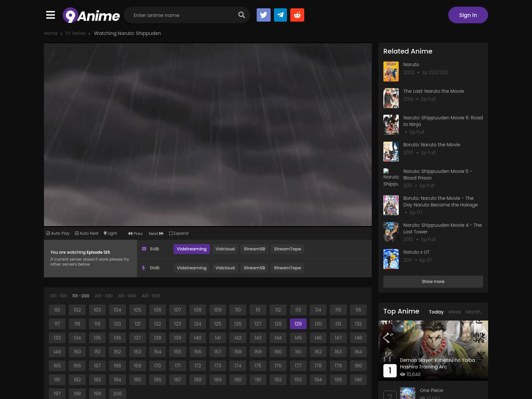
Task: Click the Prev episode control
Action: coord(135,233)
